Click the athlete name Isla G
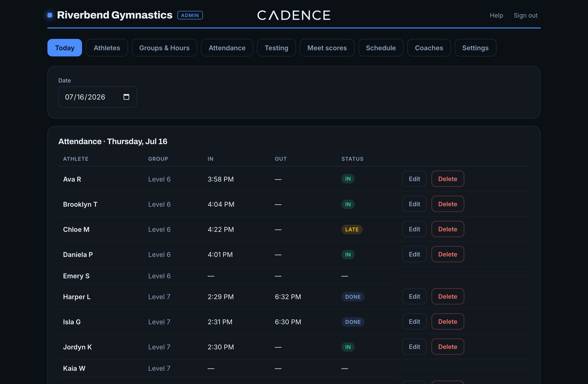Viewport: 588px width, 384px height. 72,322
